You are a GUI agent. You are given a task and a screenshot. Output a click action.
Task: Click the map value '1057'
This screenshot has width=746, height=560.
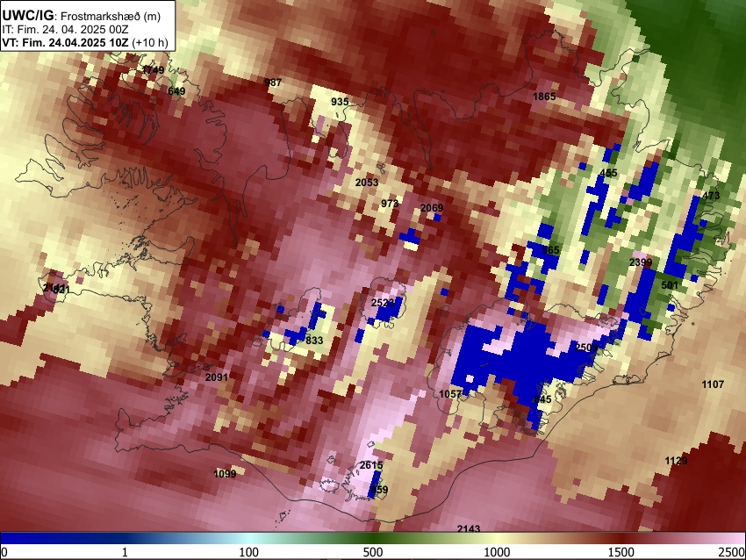pos(450,393)
